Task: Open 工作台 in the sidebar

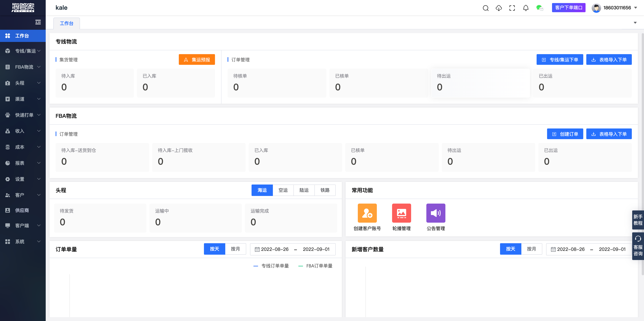Action: point(23,36)
